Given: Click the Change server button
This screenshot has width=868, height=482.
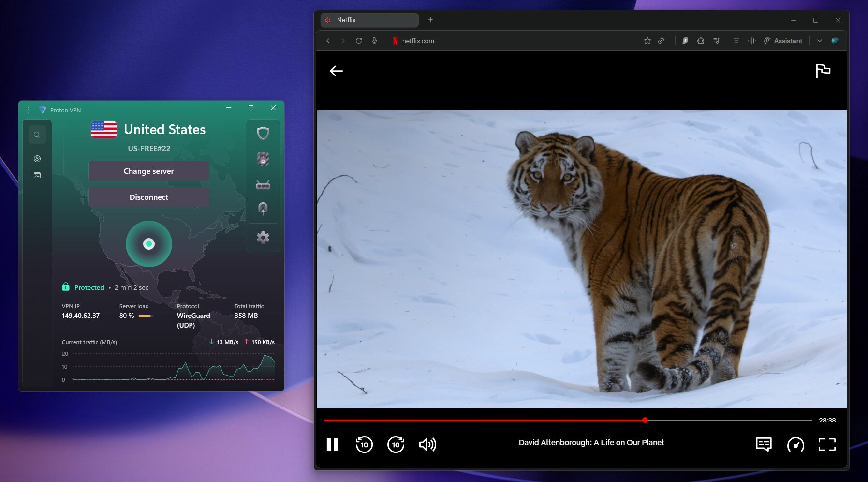Looking at the screenshot, I should tap(149, 171).
